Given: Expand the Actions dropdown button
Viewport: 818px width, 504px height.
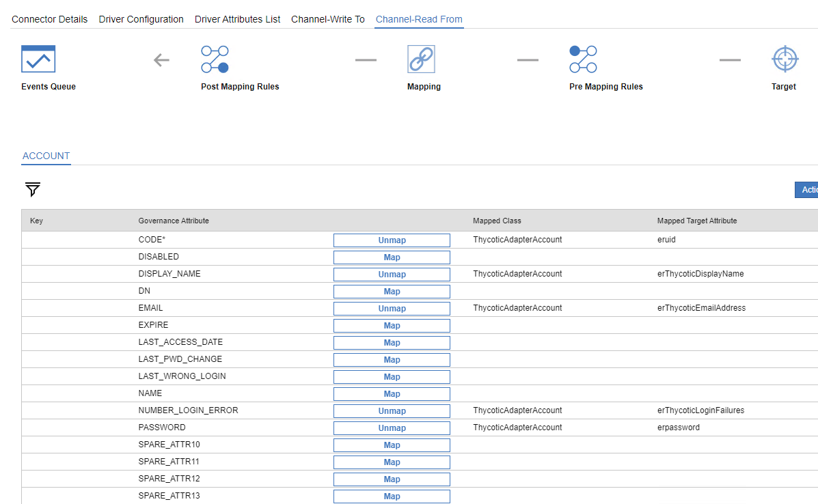Looking at the screenshot, I should pyautogui.click(x=806, y=190).
